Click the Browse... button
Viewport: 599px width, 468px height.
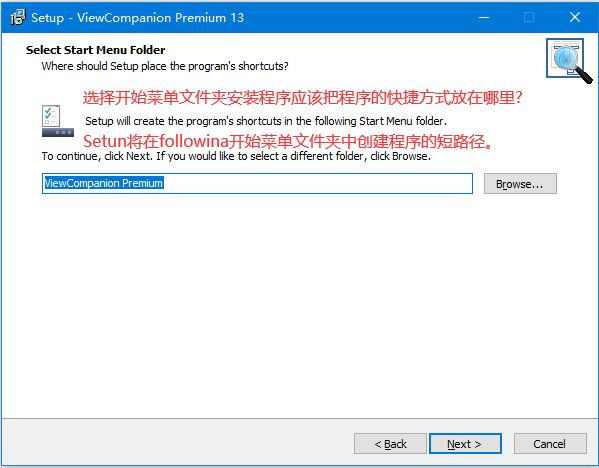pos(520,184)
